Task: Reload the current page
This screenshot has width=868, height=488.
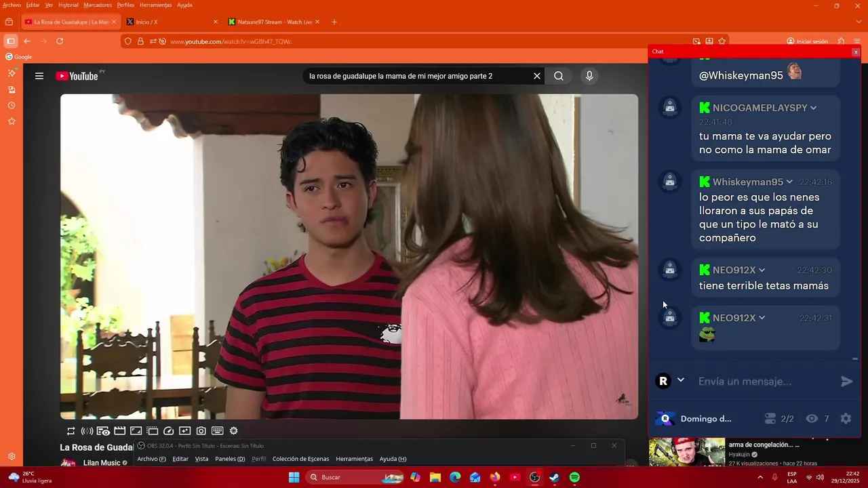Action: point(60,41)
